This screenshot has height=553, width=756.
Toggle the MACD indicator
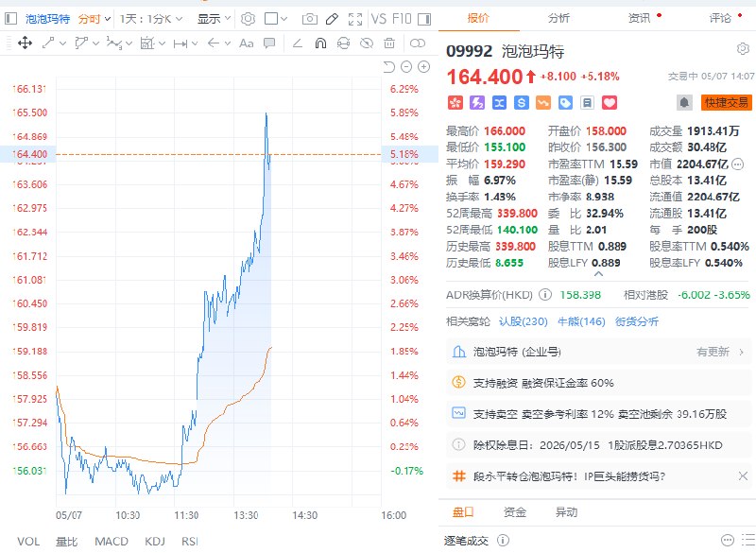pos(112,542)
